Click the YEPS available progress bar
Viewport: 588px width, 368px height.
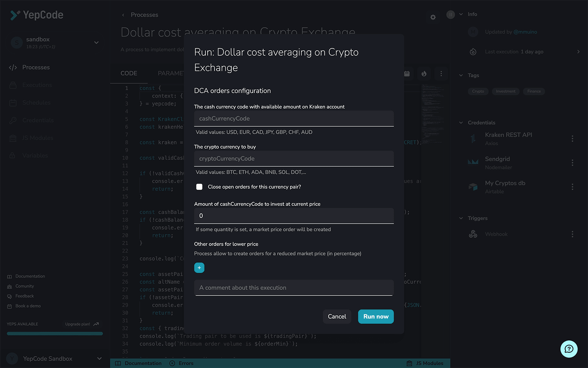(x=54, y=333)
